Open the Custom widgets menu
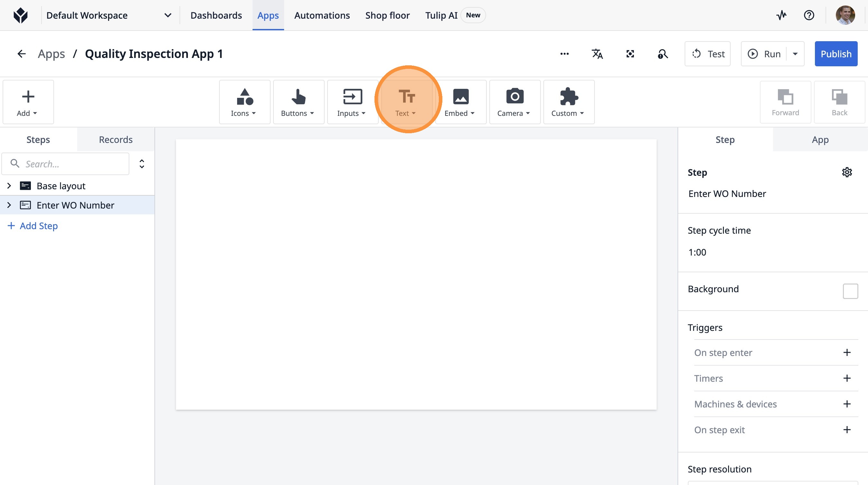This screenshot has width=868, height=485. point(568,102)
